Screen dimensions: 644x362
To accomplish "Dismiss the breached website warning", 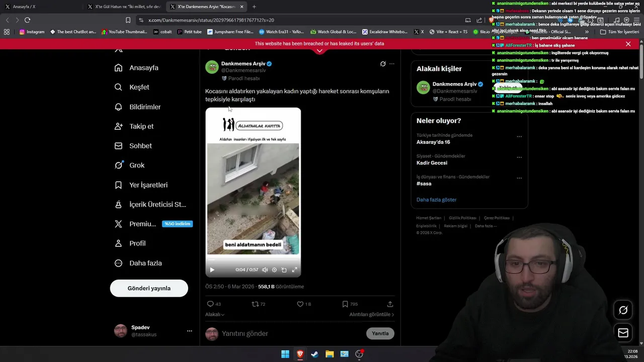I will coord(628,44).
